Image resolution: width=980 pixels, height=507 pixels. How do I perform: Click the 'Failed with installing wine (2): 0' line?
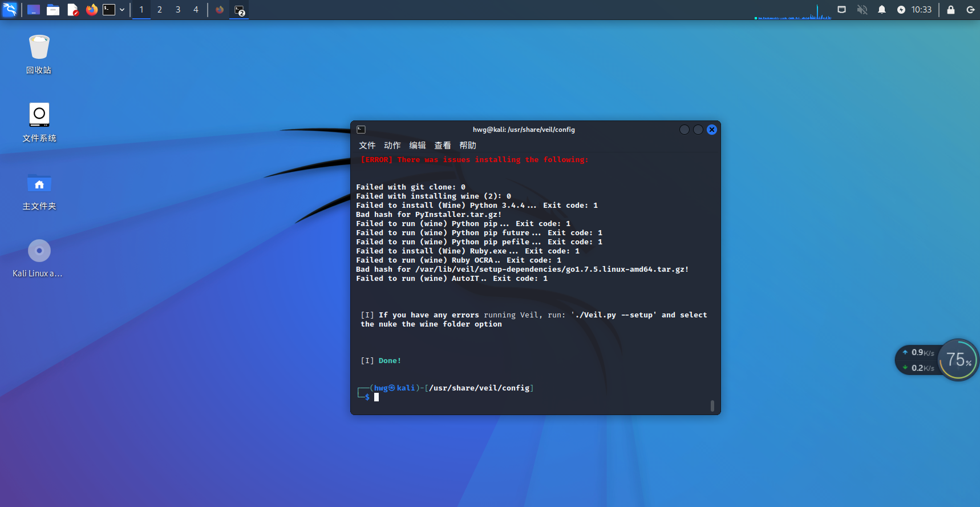434,196
